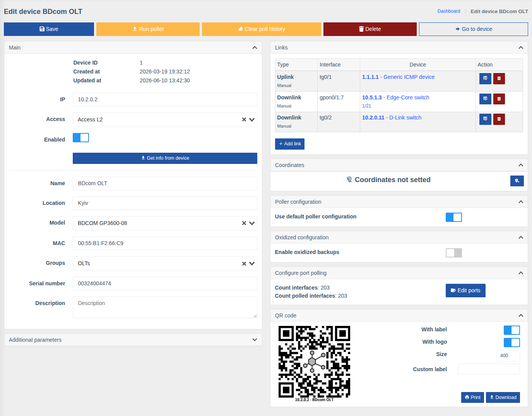532x416 pixels.
Task: Toggle the Enabled switch
Action: tap(81, 138)
